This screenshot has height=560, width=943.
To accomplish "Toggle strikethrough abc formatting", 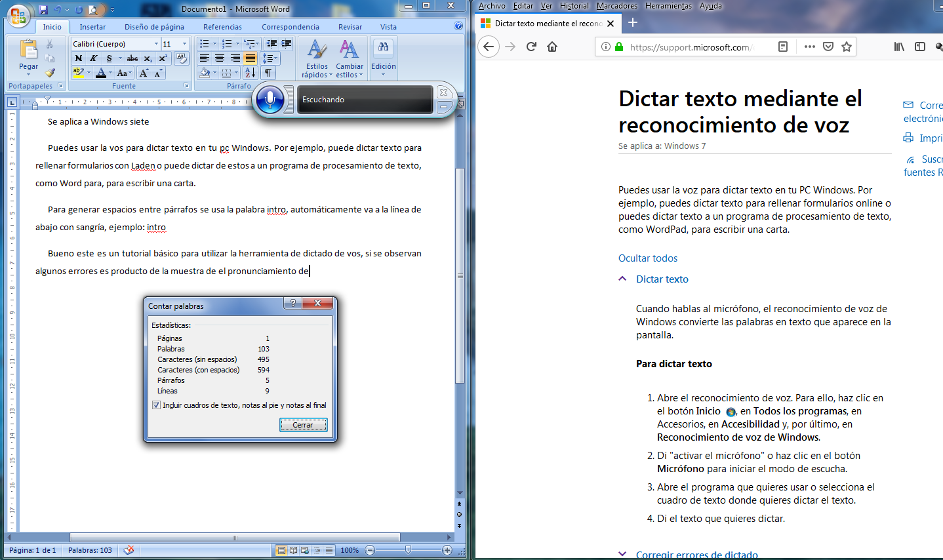I will point(132,58).
